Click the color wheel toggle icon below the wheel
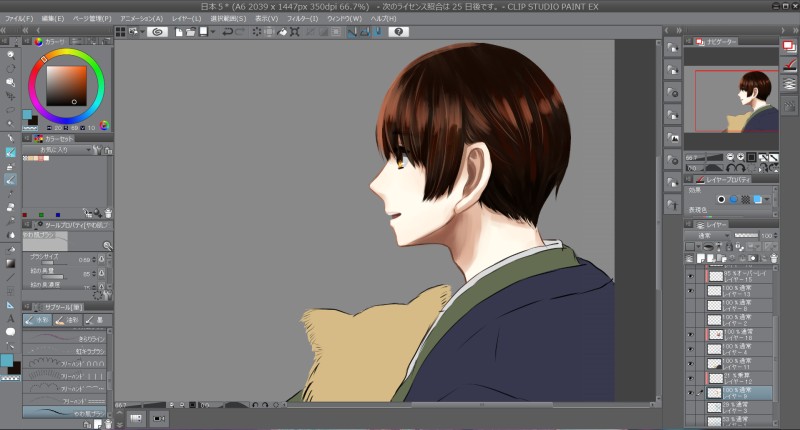The image size is (800, 430). pyautogui.click(x=105, y=125)
